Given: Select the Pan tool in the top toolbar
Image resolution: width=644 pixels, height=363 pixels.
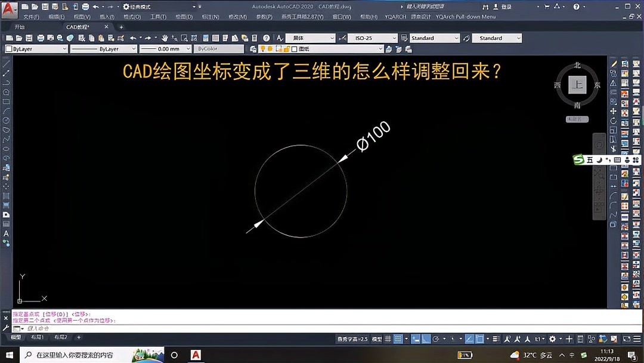Looking at the screenshot, I should (x=165, y=38).
